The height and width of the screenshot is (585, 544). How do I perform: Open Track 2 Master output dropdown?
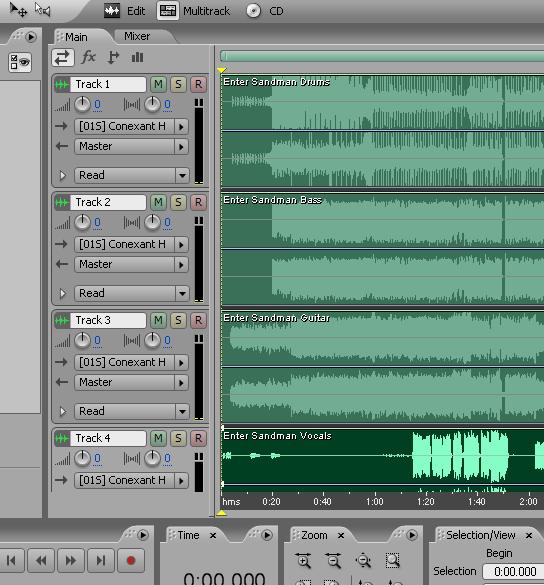point(131,265)
